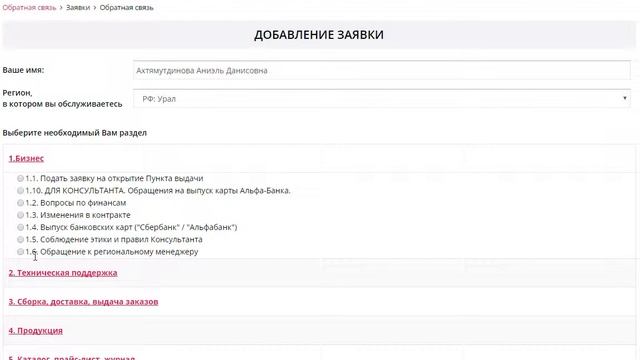Click last Обратная связь breadcrumb item
640x360 pixels.
coord(127,7)
